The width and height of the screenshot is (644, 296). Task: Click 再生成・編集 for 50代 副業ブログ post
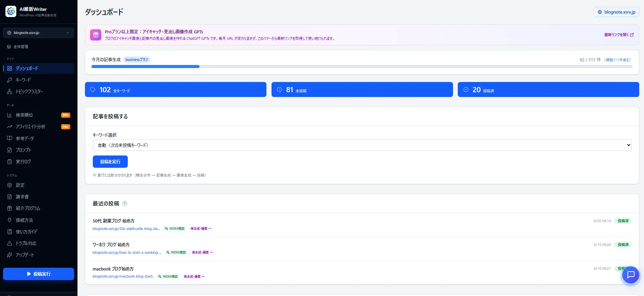pos(201,229)
